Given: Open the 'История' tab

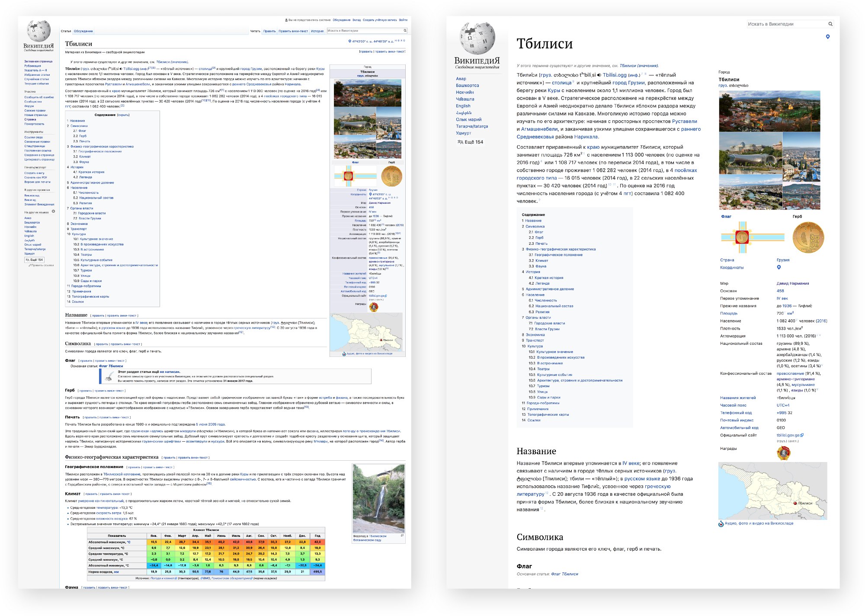Looking at the screenshot, I should pyautogui.click(x=317, y=31).
